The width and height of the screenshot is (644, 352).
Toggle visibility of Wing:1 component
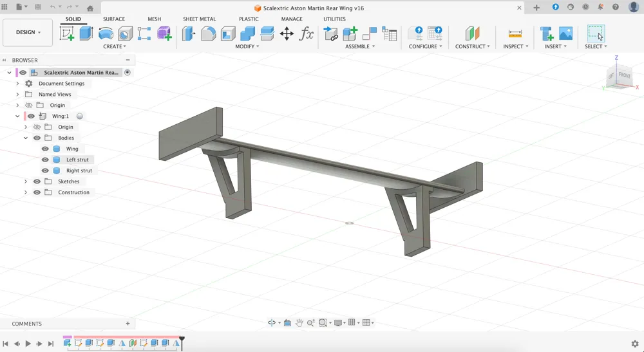point(31,116)
